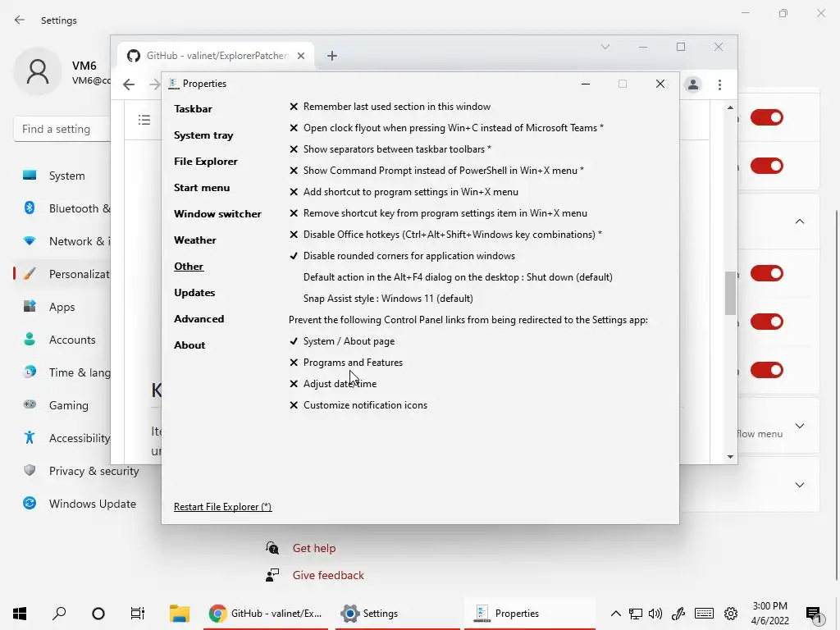Open the System tray section
The image size is (840, 630).
pyautogui.click(x=203, y=135)
